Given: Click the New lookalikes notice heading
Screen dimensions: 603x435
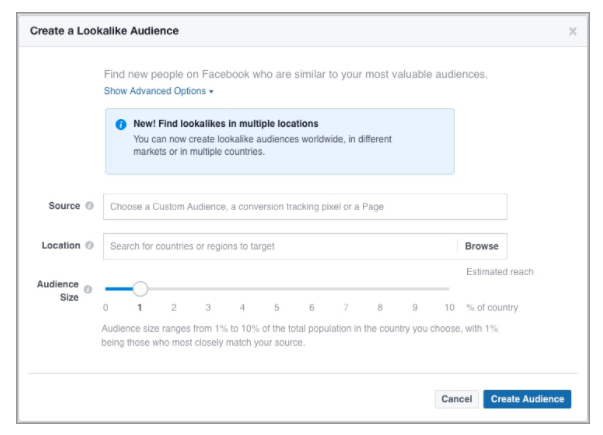Looking at the screenshot, I should [x=226, y=124].
